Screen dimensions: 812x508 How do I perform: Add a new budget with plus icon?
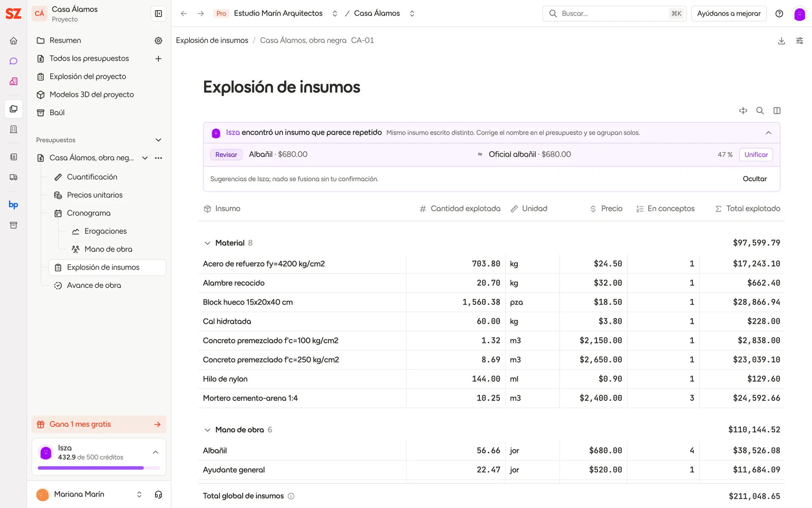click(x=158, y=58)
